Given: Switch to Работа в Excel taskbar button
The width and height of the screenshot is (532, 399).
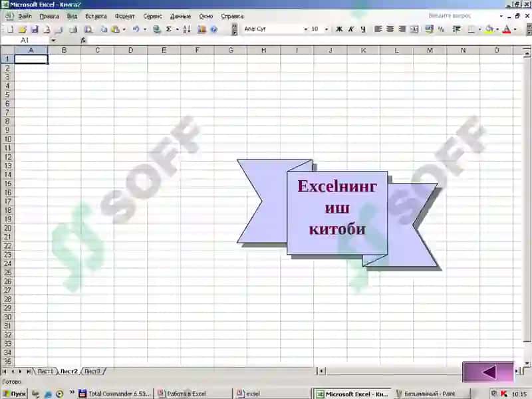Looking at the screenshot, I should 194,394.
